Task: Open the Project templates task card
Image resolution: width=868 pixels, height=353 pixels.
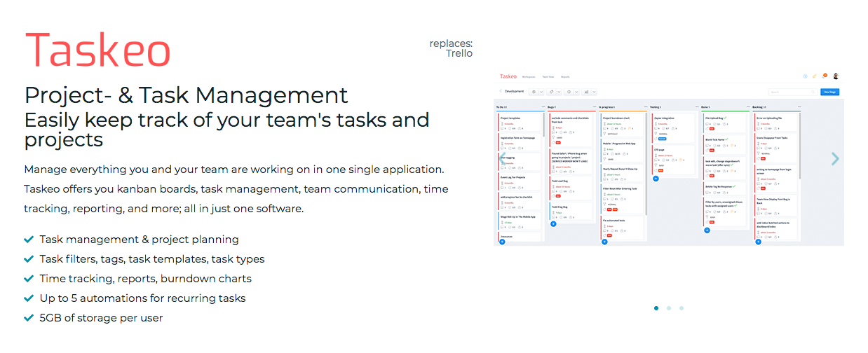Action: click(x=520, y=123)
